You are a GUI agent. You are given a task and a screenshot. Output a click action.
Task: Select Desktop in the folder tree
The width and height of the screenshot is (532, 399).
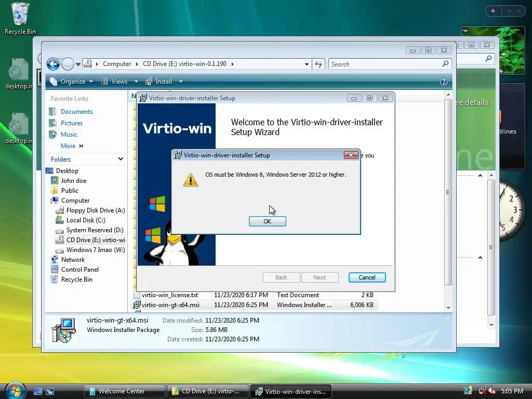tap(67, 170)
